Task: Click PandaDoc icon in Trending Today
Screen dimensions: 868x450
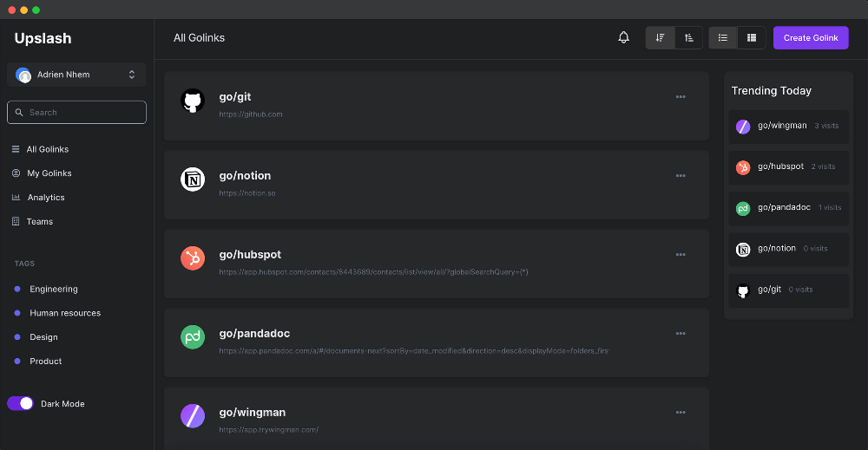Action: click(x=743, y=208)
